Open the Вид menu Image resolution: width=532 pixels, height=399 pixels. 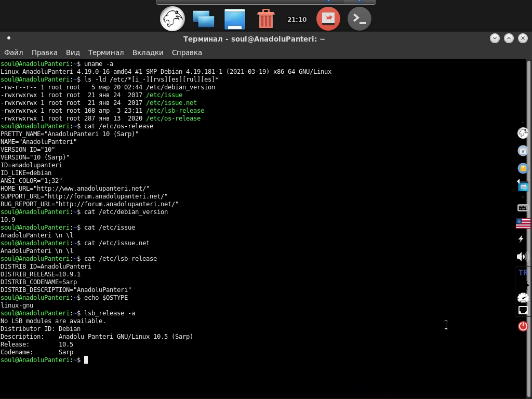(73, 52)
